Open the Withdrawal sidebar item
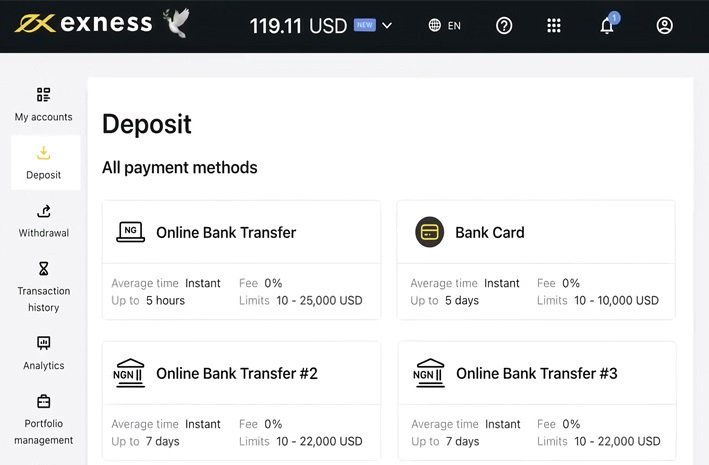This screenshot has width=709, height=465. [43, 220]
